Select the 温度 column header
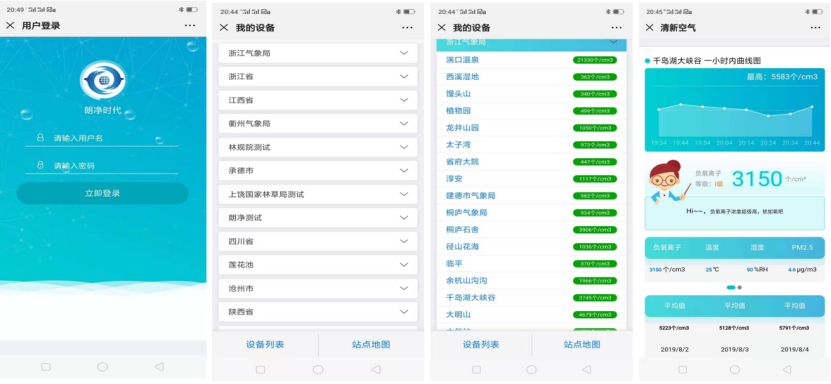 (x=712, y=247)
